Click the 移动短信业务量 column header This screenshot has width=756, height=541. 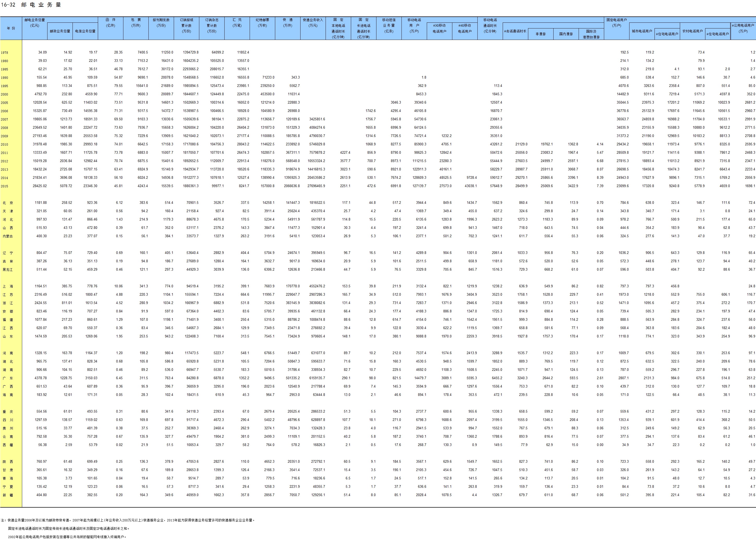(x=389, y=25)
